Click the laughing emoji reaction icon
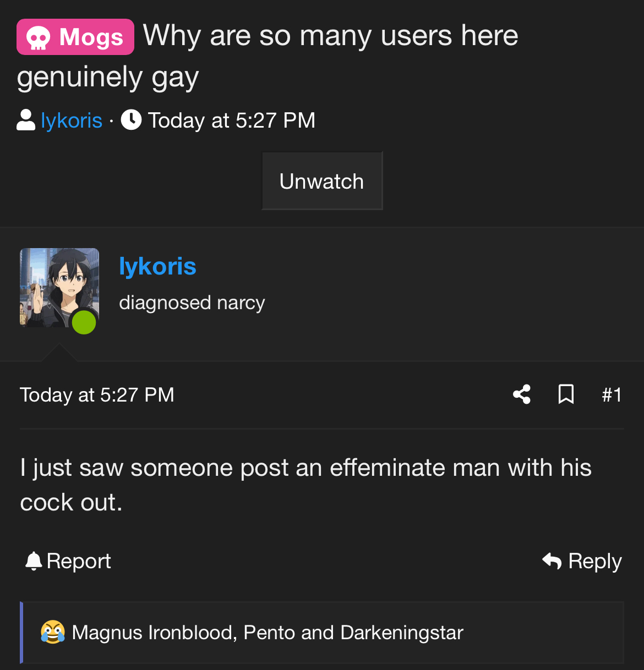 pyautogui.click(x=53, y=632)
